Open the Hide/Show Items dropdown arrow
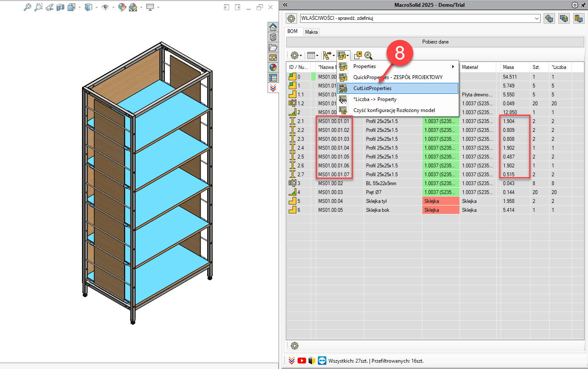Image resolution: width=588 pixels, height=369 pixels. (113, 7)
